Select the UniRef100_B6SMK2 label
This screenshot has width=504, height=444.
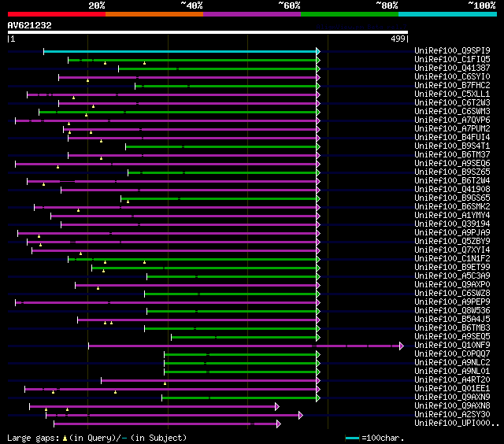point(452,207)
